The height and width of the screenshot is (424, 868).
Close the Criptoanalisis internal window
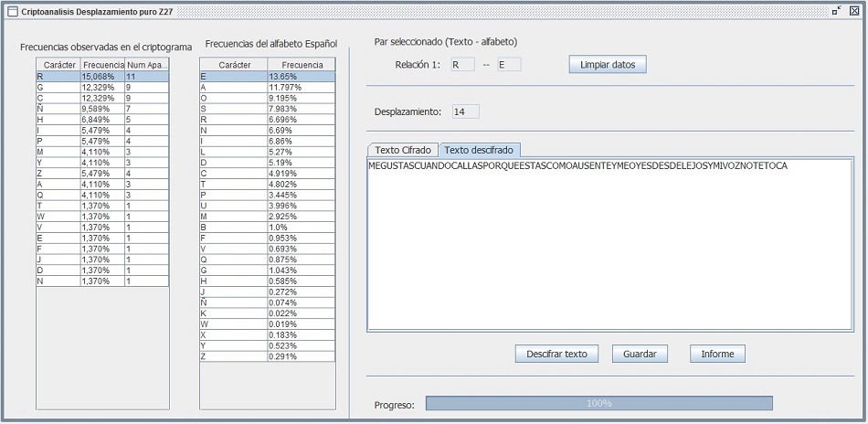click(x=854, y=11)
